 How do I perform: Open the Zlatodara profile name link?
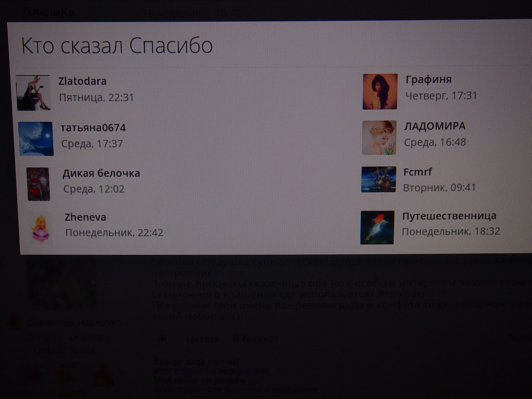coord(82,81)
